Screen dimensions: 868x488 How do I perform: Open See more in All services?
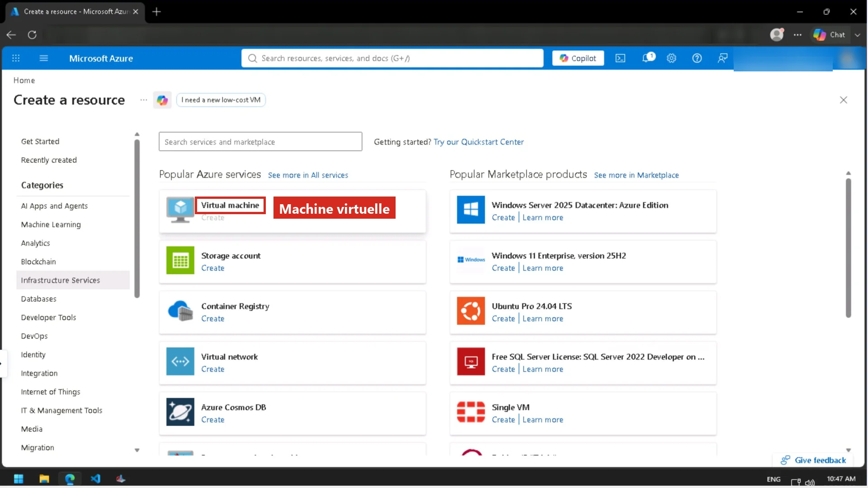click(x=308, y=175)
